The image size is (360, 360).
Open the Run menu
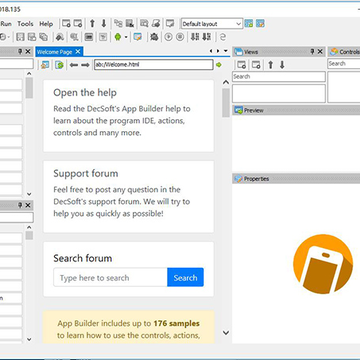click(6, 24)
